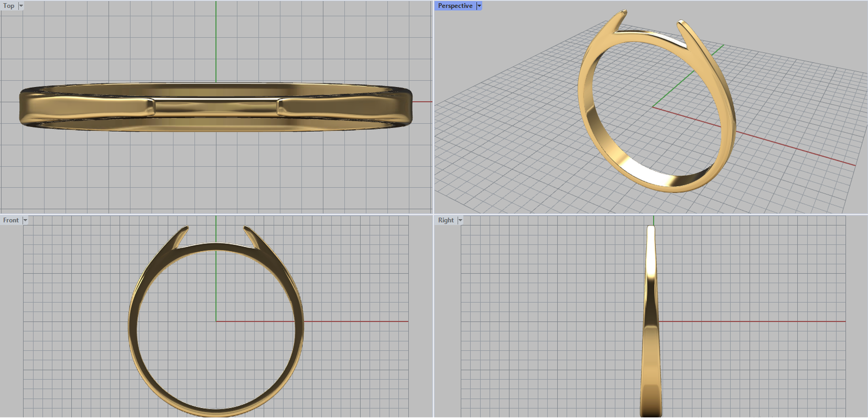Click the red X-axis line in Front viewport

point(353,321)
